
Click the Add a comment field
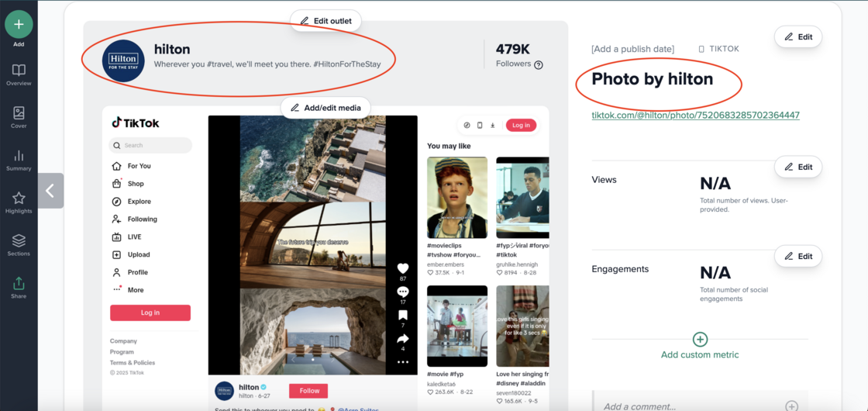(700, 406)
